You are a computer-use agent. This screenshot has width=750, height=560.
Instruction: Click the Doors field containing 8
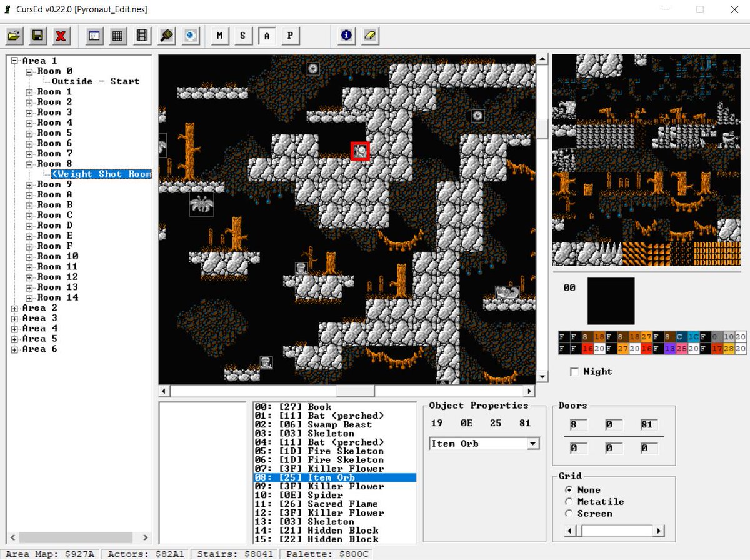point(578,425)
